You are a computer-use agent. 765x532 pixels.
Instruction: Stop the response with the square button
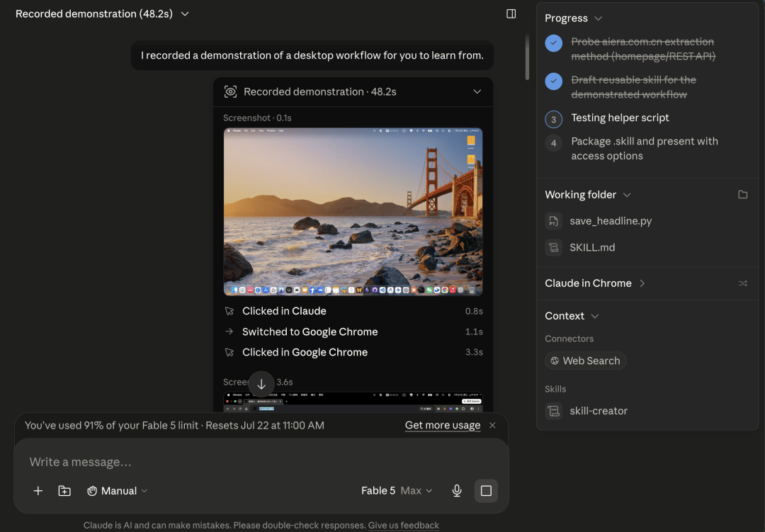click(486, 490)
